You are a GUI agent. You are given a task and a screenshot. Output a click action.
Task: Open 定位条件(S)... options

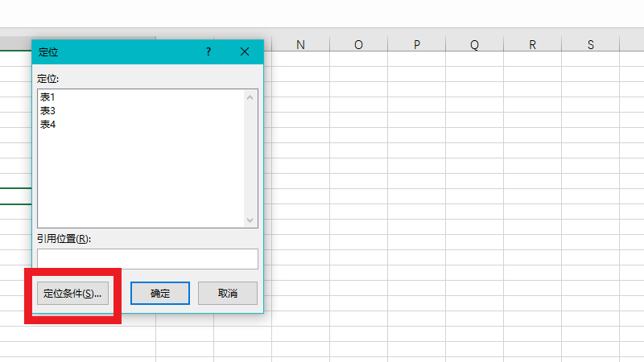[x=72, y=294]
